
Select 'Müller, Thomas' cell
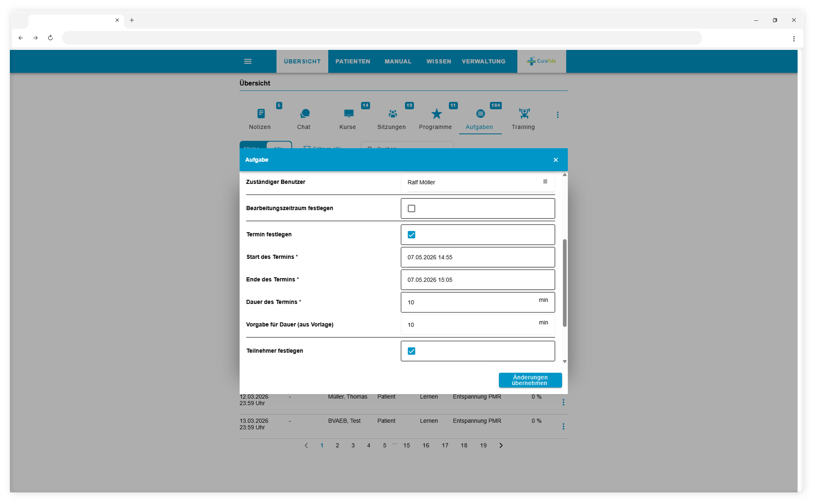(347, 397)
